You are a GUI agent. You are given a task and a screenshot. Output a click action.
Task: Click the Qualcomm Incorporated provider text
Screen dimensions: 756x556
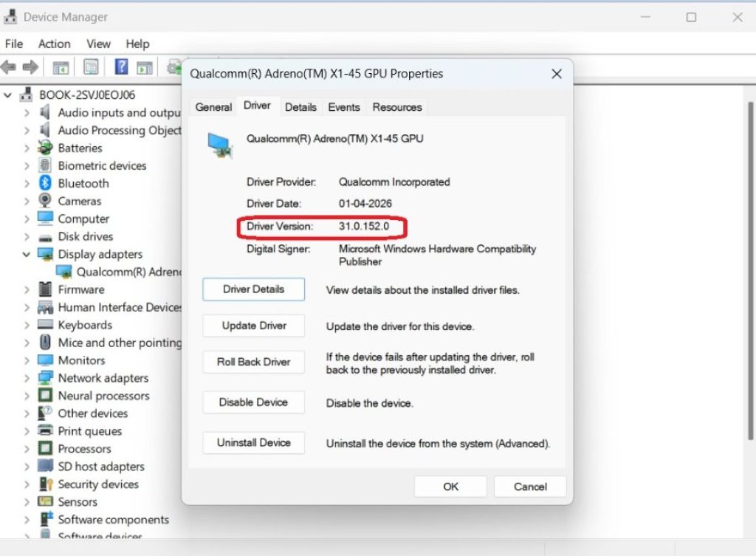tap(394, 182)
